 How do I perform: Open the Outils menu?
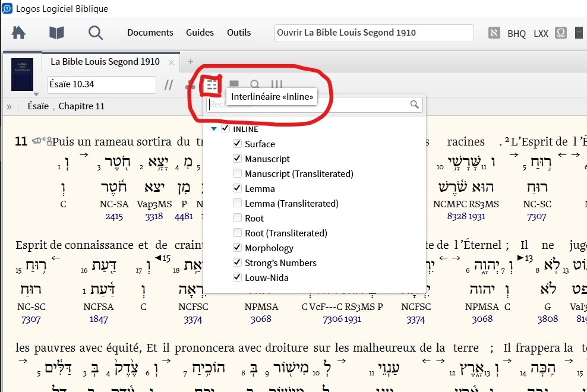click(x=239, y=33)
